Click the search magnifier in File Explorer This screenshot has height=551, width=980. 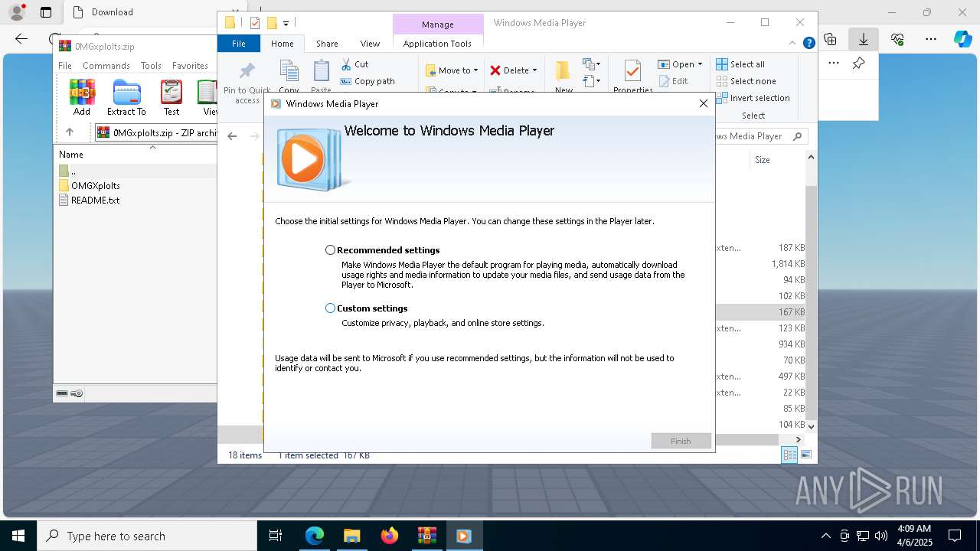[x=797, y=136]
